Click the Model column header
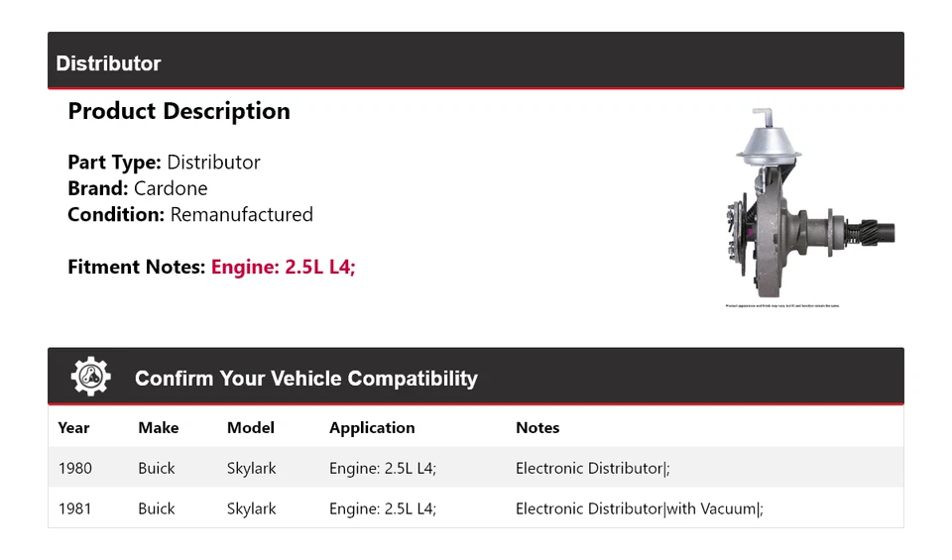The height and width of the screenshot is (560, 952). click(251, 428)
